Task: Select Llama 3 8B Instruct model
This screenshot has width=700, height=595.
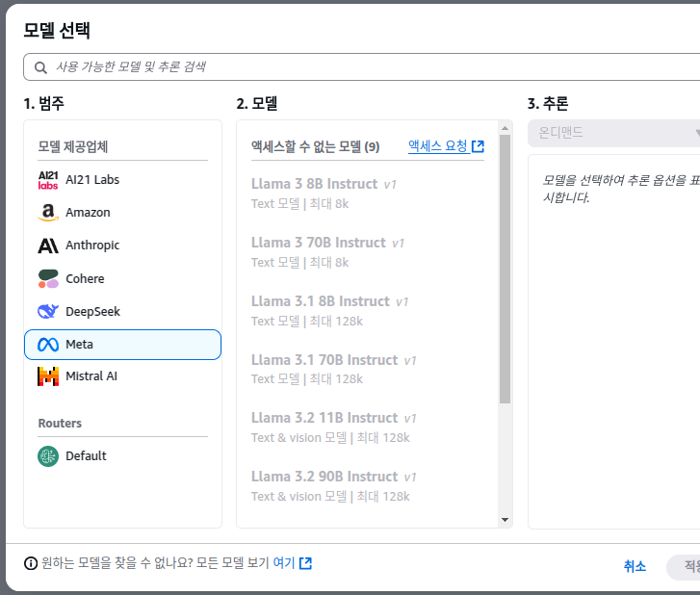Action: [x=367, y=194]
